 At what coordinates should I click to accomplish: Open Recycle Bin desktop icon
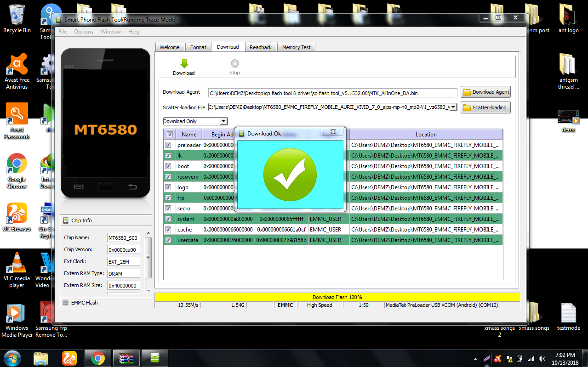[17, 19]
